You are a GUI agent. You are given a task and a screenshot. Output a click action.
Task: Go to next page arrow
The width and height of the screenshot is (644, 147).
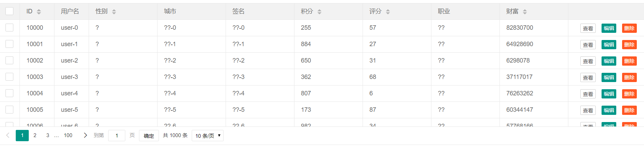click(85, 135)
